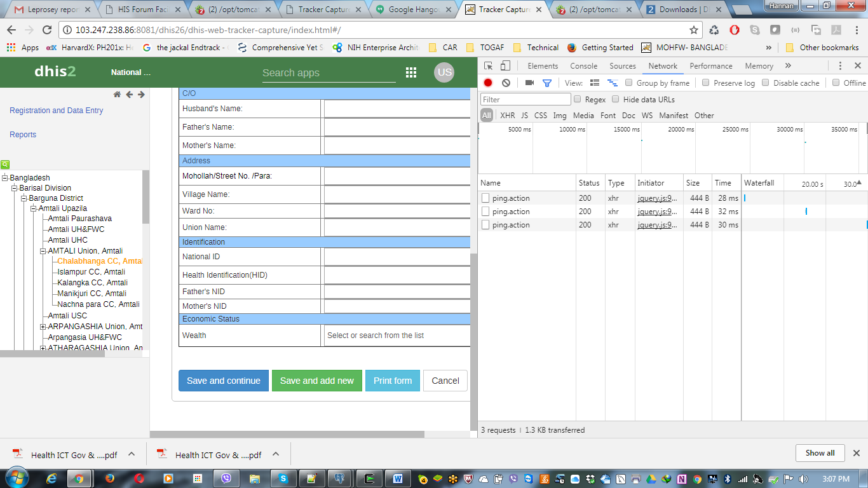Image resolution: width=868 pixels, height=488 pixels.
Task: Toggle the device toolbar icon
Action: (505, 66)
